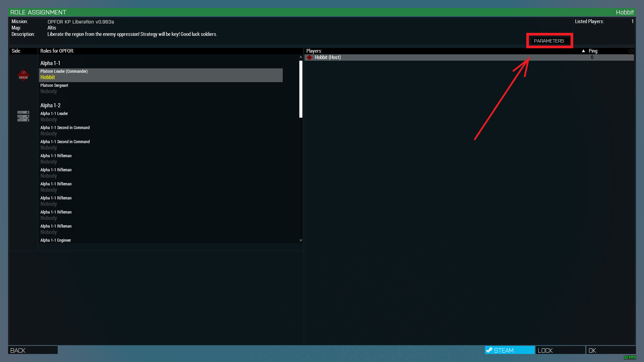
Task: Click roles list scroll up arrow
Action: click(301, 57)
